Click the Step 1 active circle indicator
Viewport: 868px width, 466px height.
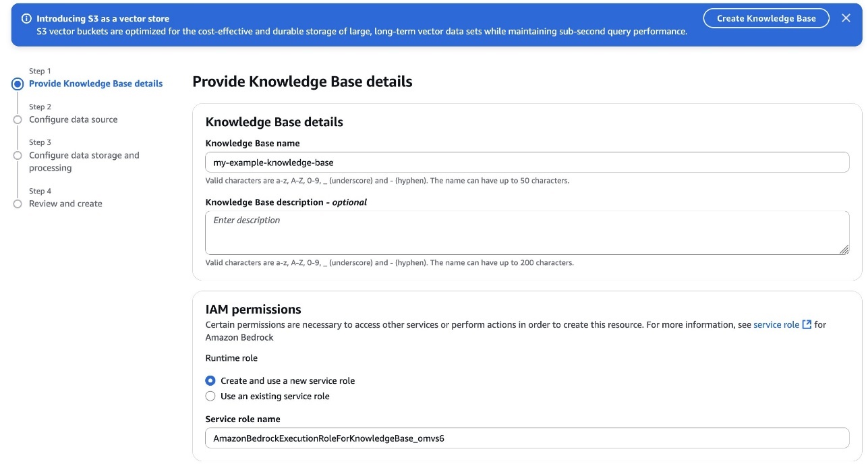pyautogui.click(x=18, y=84)
